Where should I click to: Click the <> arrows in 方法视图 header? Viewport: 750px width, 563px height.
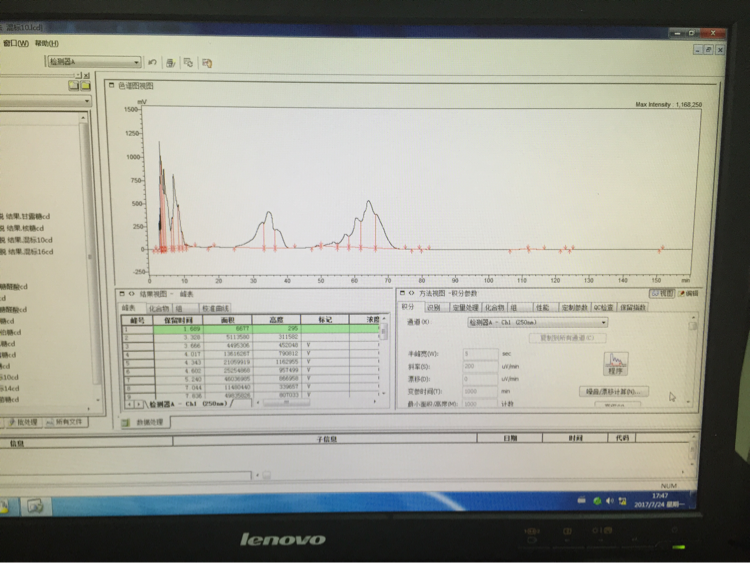click(x=411, y=293)
